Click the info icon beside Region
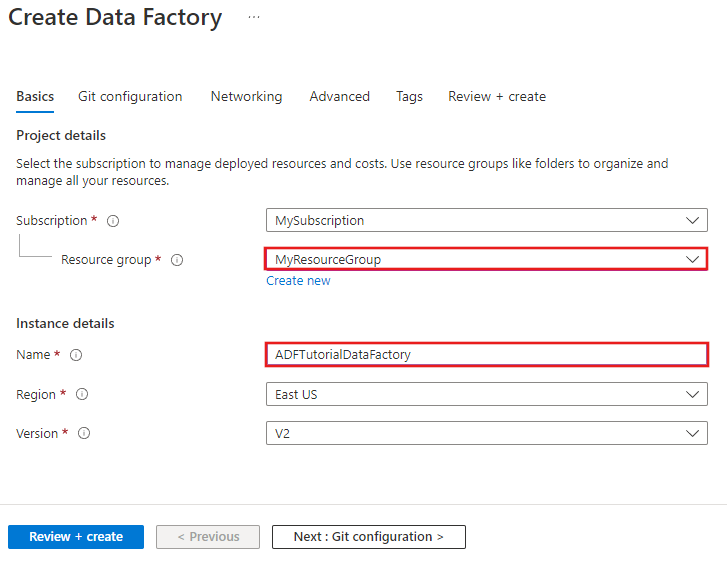Screen dimensions: 727x561 (82, 394)
